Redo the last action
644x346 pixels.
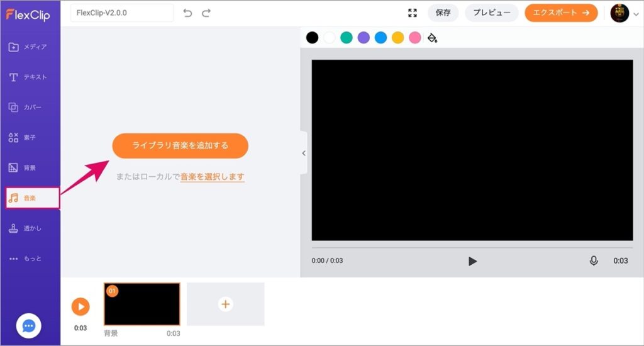pyautogui.click(x=206, y=13)
